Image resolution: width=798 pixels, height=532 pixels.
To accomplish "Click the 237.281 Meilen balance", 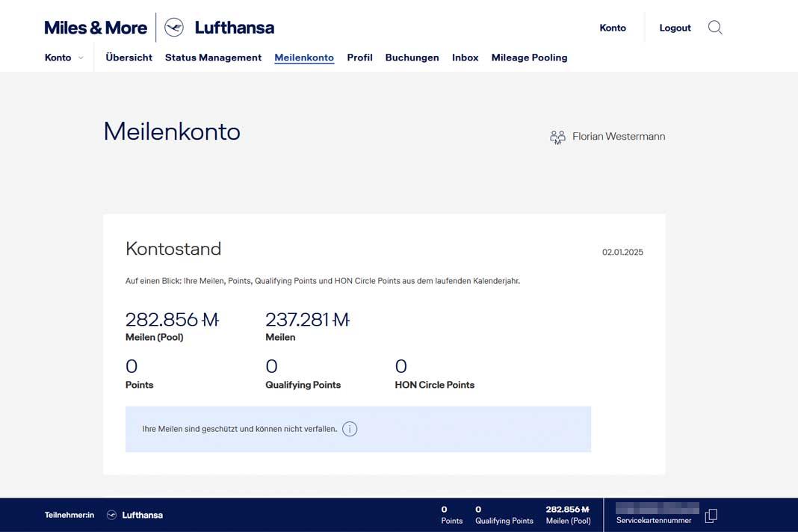I will pos(307,320).
